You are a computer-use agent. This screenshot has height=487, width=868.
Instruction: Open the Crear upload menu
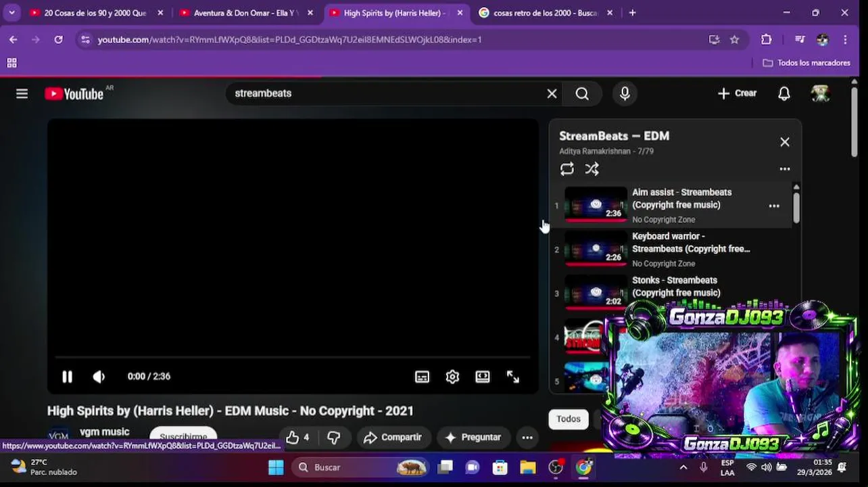[x=737, y=93]
